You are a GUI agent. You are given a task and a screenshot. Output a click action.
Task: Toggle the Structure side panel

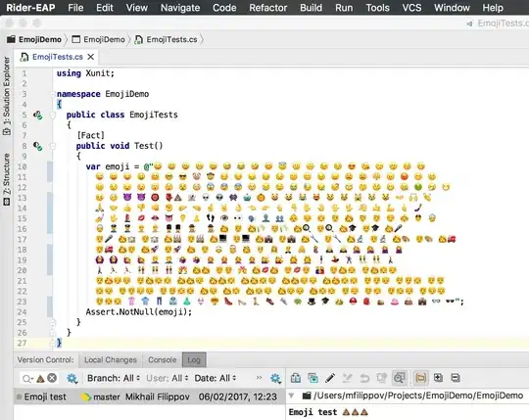(7, 179)
